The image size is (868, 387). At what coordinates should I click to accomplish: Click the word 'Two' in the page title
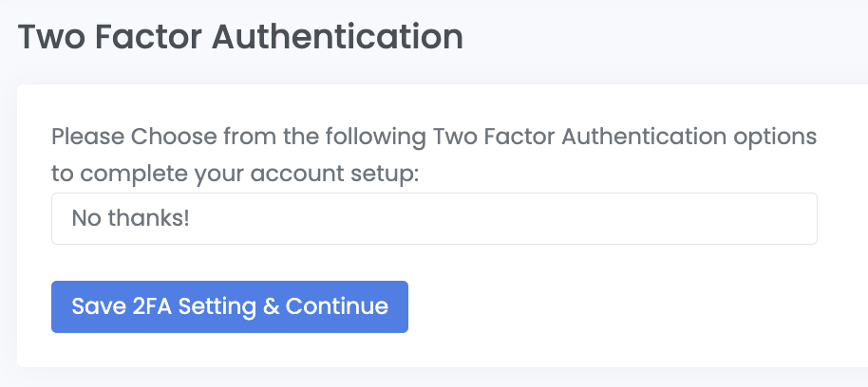tap(47, 38)
